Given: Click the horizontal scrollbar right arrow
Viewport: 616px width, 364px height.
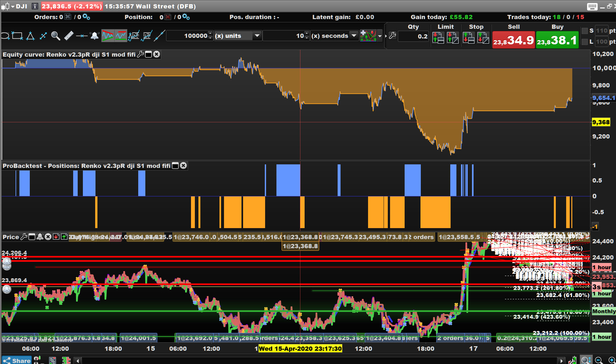Looking at the screenshot, I should tap(561, 360).
